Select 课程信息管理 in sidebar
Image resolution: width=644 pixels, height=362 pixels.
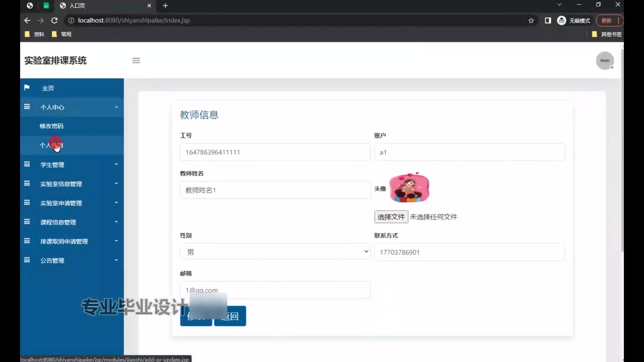[58, 222]
